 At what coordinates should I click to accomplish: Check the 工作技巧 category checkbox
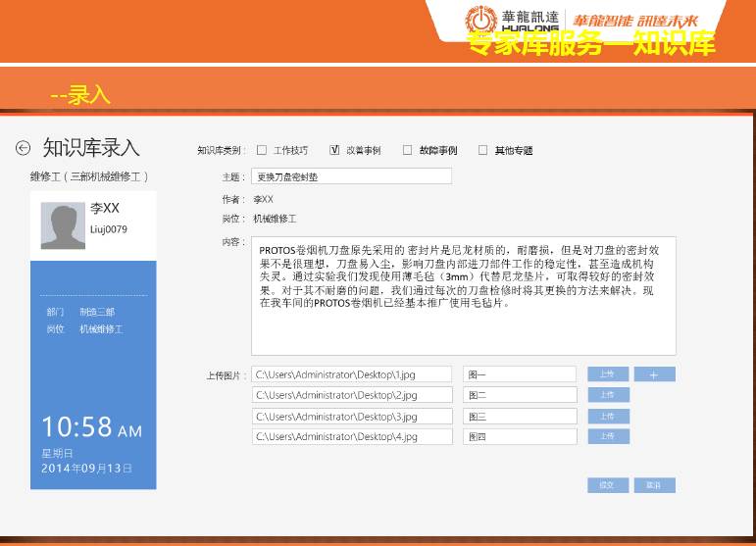262,150
